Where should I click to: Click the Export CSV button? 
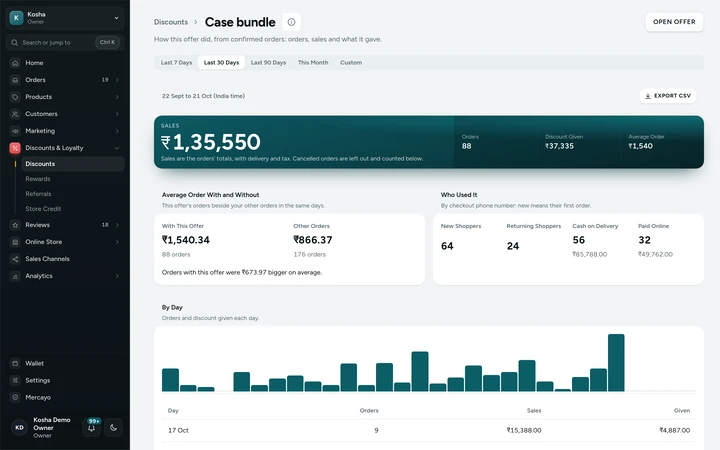668,96
